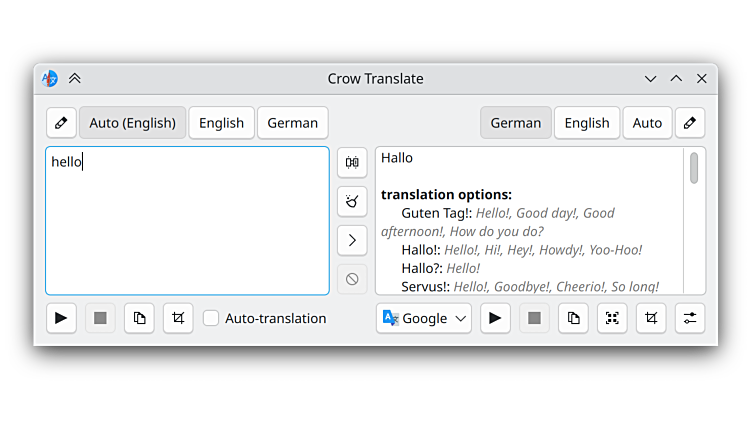Image resolution: width=752 pixels, height=423 pixels.
Task: Select Auto (English) source language
Action: (x=132, y=123)
